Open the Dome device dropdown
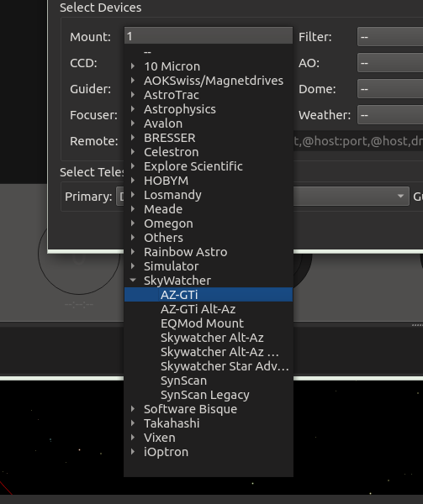The width and height of the screenshot is (423, 504). click(x=390, y=89)
